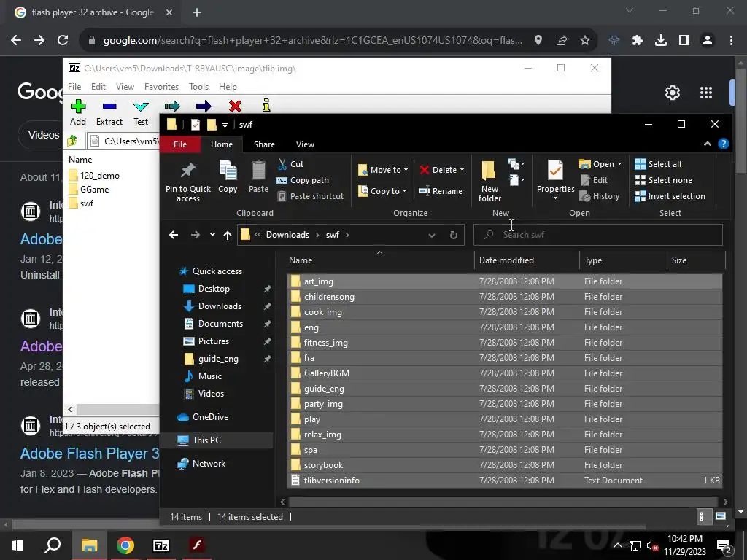Click Downloads in the address breadcrumb
Viewport: 747px width, 560px height.
click(x=287, y=235)
